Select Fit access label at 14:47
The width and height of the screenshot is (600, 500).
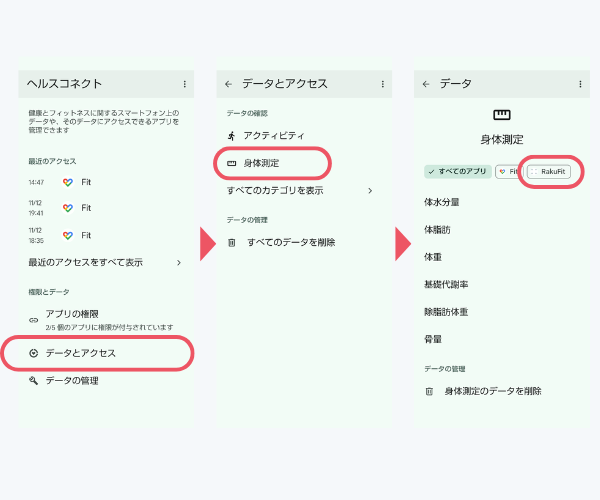coord(86,182)
